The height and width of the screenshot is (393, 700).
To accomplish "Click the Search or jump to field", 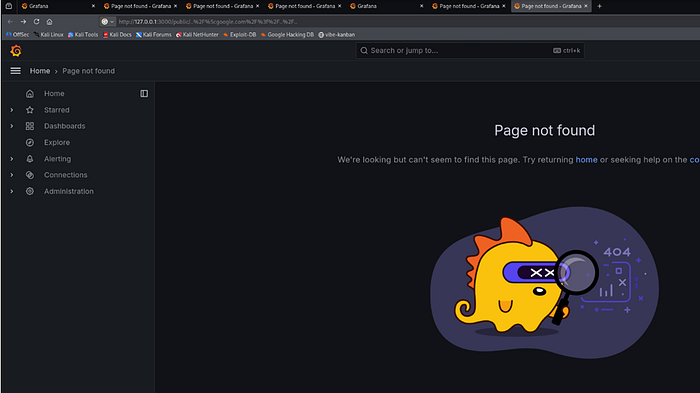I will pos(470,50).
